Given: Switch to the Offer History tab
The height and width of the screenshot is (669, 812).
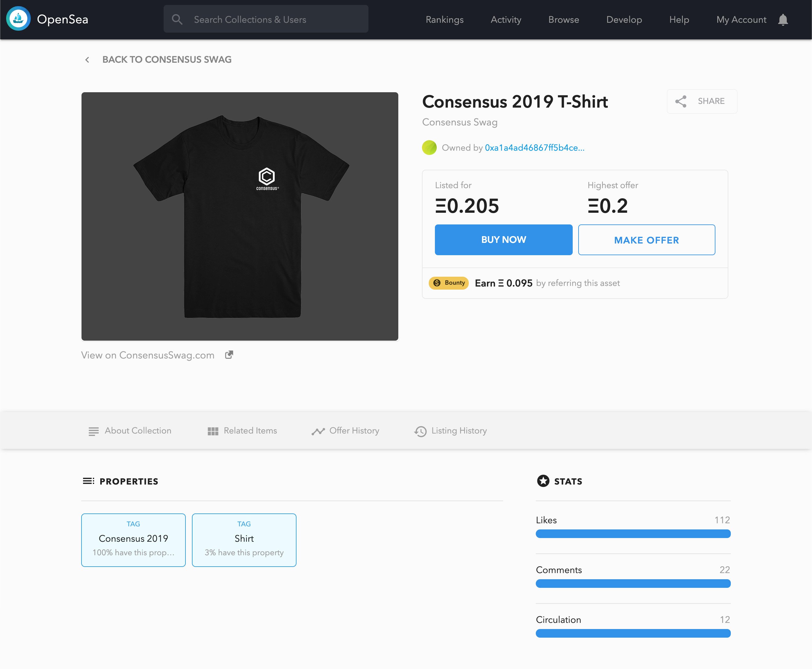Looking at the screenshot, I should click(x=345, y=431).
